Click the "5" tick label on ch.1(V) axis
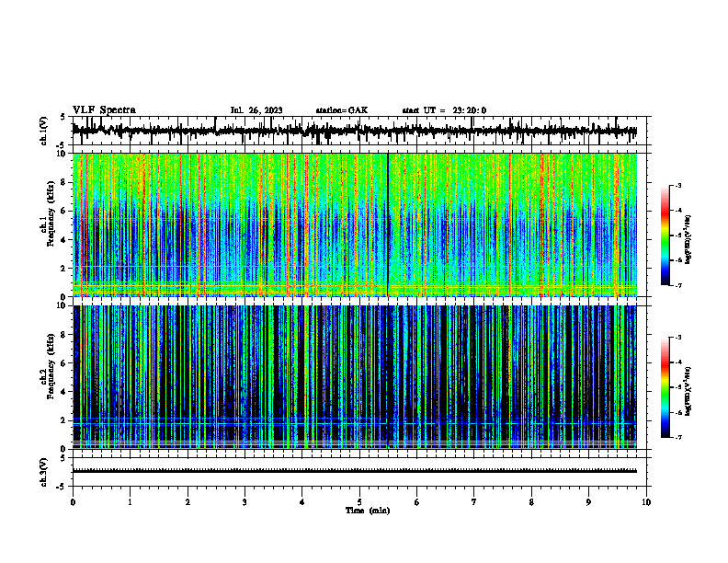Image resolution: width=728 pixels, height=563 pixels. coord(64,118)
